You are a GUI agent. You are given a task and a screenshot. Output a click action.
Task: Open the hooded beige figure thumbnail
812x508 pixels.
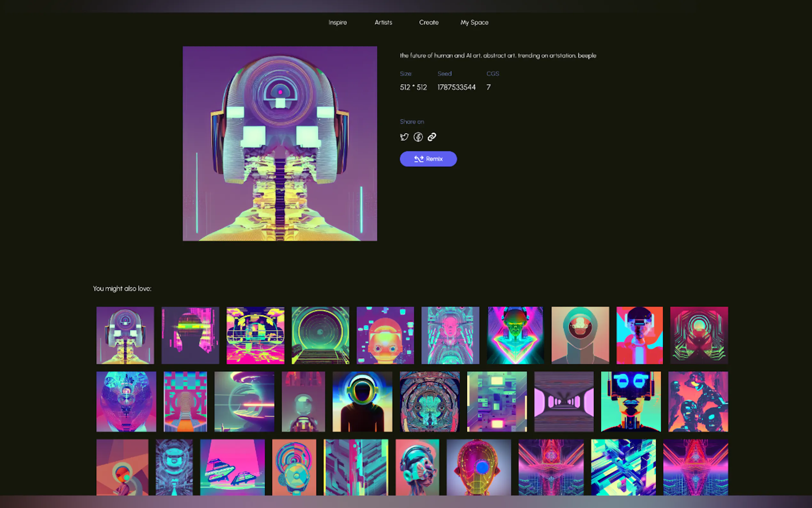(x=580, y=335)
